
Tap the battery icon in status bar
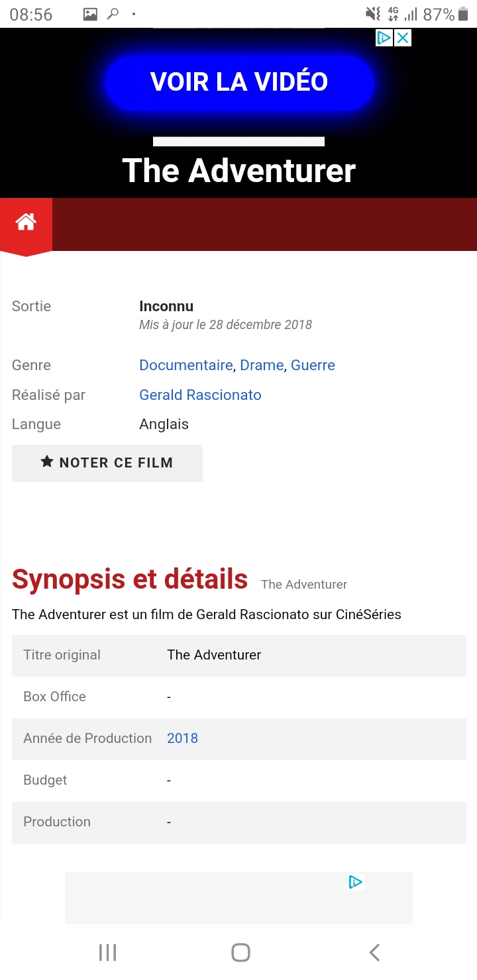pos(462,14)
